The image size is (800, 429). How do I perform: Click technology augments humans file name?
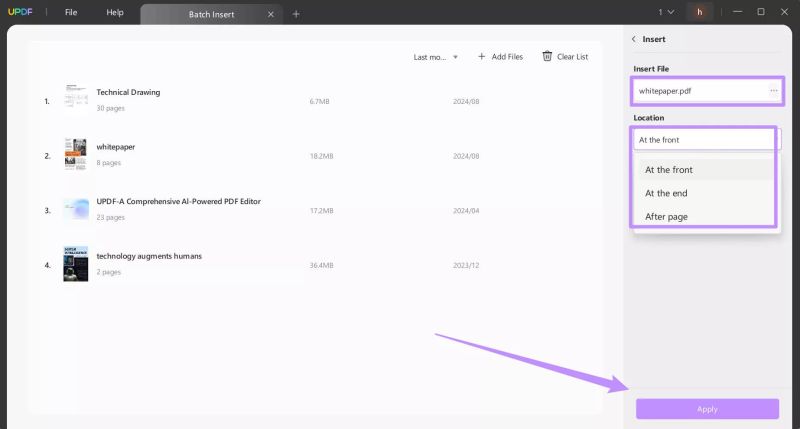149,256
